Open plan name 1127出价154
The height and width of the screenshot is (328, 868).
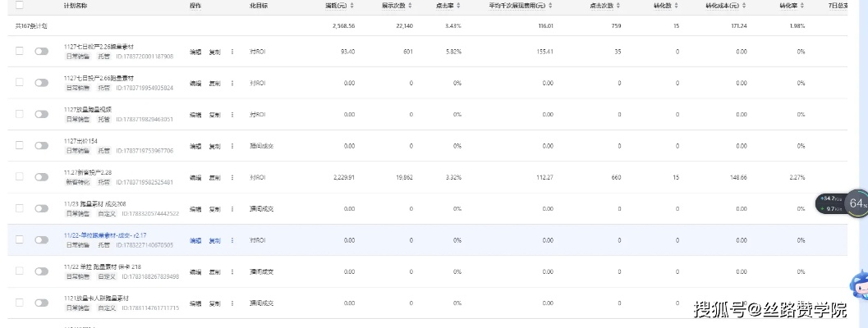coord(80,141)
